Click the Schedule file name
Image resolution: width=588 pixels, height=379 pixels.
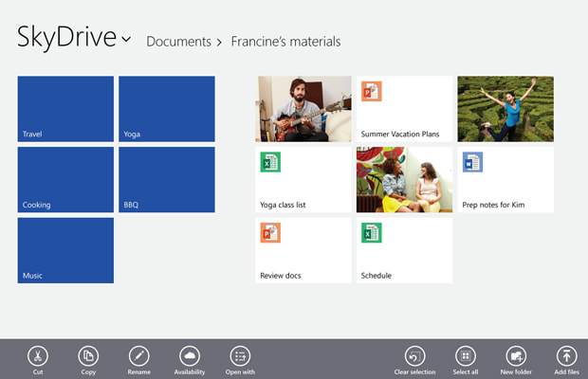(377, 276)
